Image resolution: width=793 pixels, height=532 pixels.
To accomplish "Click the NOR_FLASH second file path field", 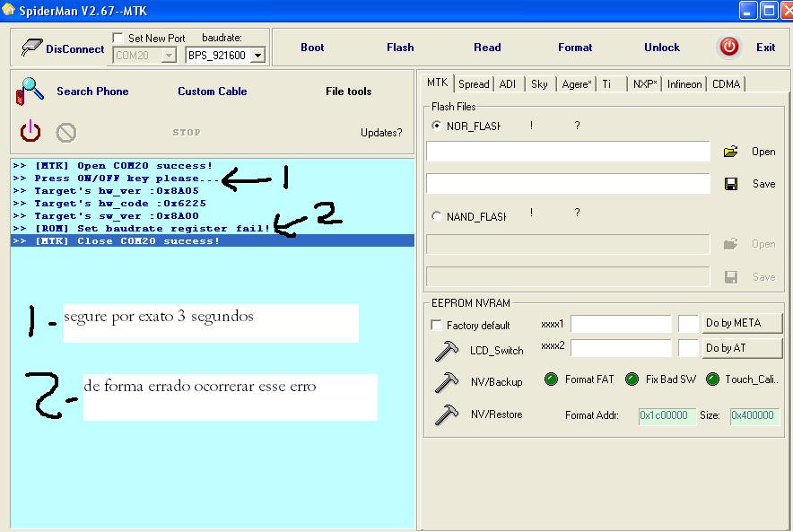I will (x=568, y=184).
